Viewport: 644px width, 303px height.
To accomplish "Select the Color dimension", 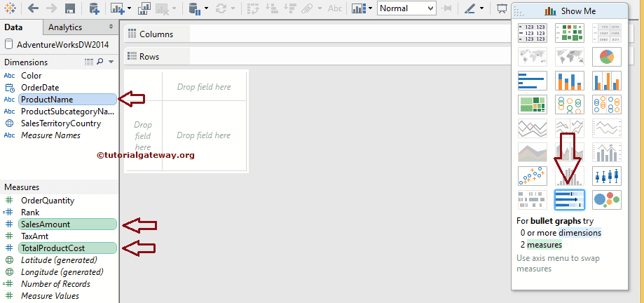I will pos(32,76).
